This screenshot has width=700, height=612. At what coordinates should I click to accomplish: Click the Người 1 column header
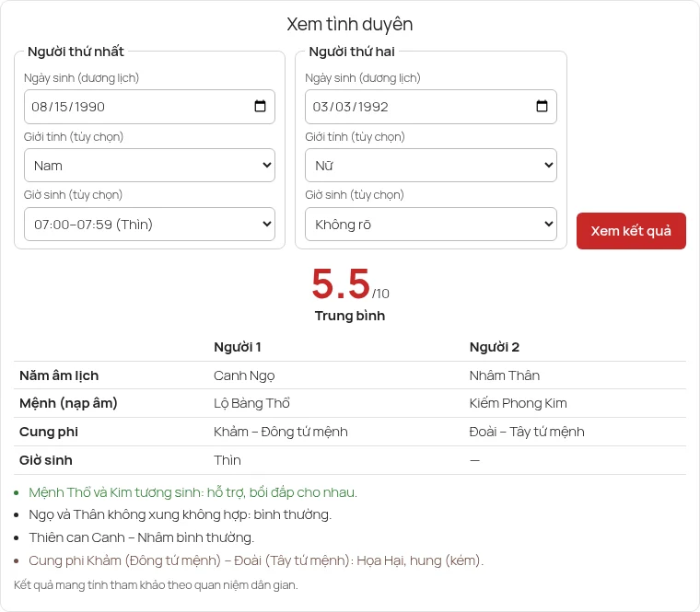tap(238, 347)
